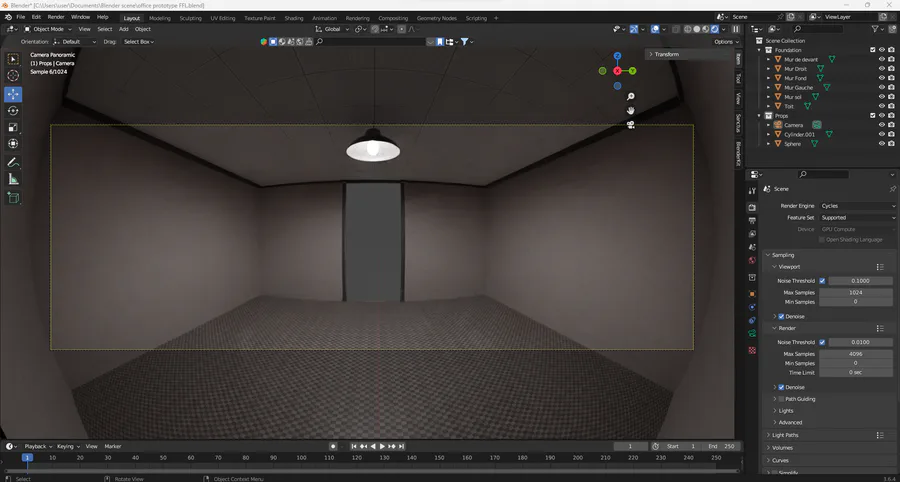
Task: Select the Annotate tool
Action: 13,162
